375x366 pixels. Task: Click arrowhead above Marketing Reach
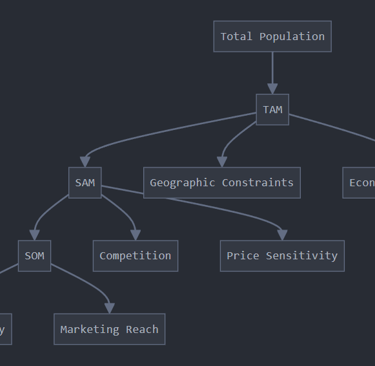coord(110,308)
